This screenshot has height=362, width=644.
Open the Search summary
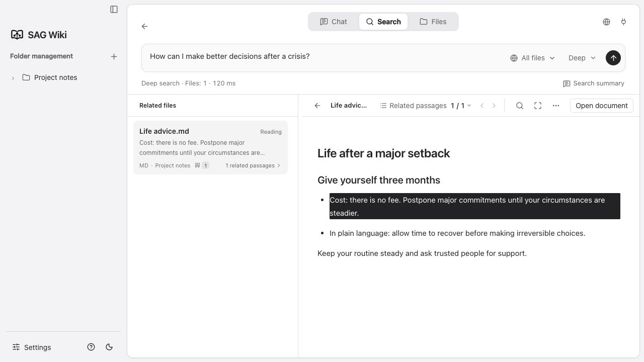tap(594, 83)
